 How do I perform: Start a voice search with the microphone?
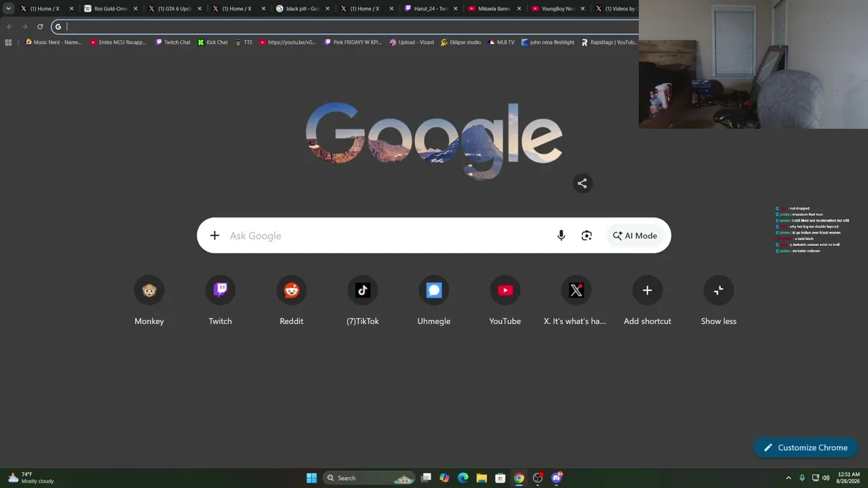pyautogui.click(x=561, y=236)
